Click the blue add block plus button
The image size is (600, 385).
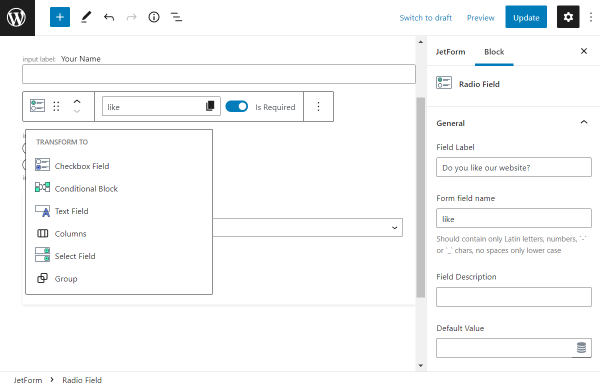(x=60, y=17)
